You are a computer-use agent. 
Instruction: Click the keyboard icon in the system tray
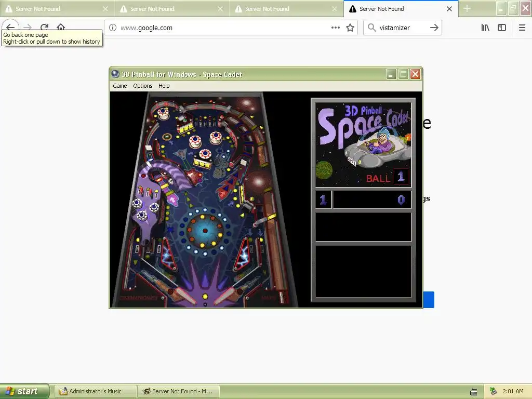coord(474,392)
